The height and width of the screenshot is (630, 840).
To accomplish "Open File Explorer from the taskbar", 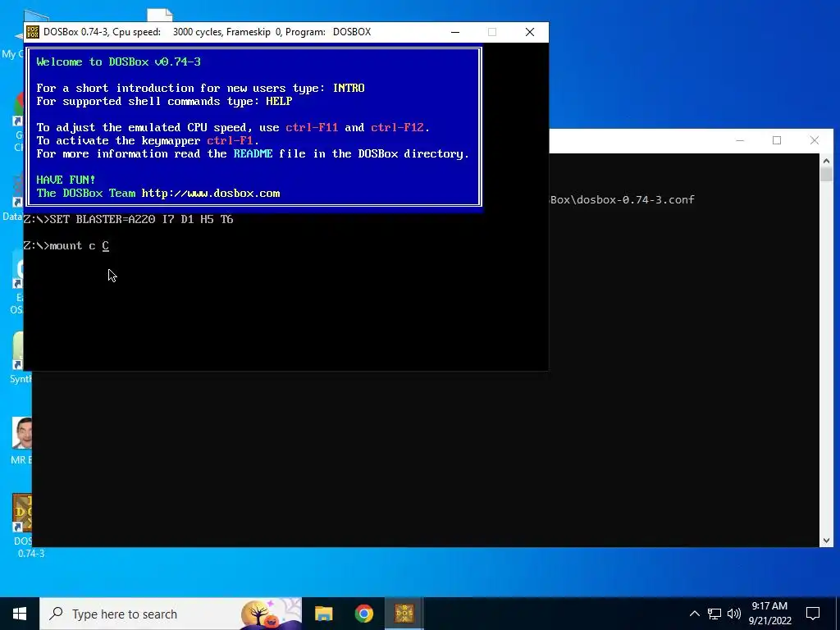I will (x=323, y=614).
